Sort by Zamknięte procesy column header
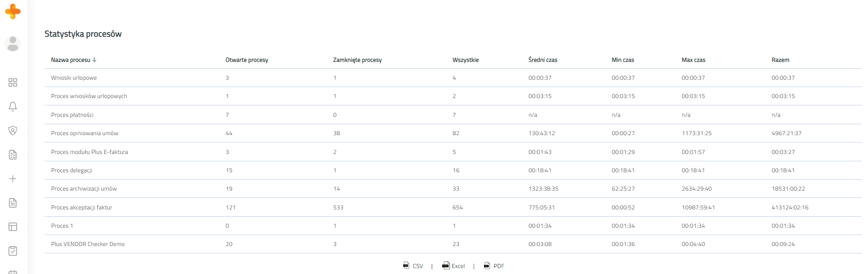Image resolution: width=868 pixels, height=274 pixels. (357, 60)
